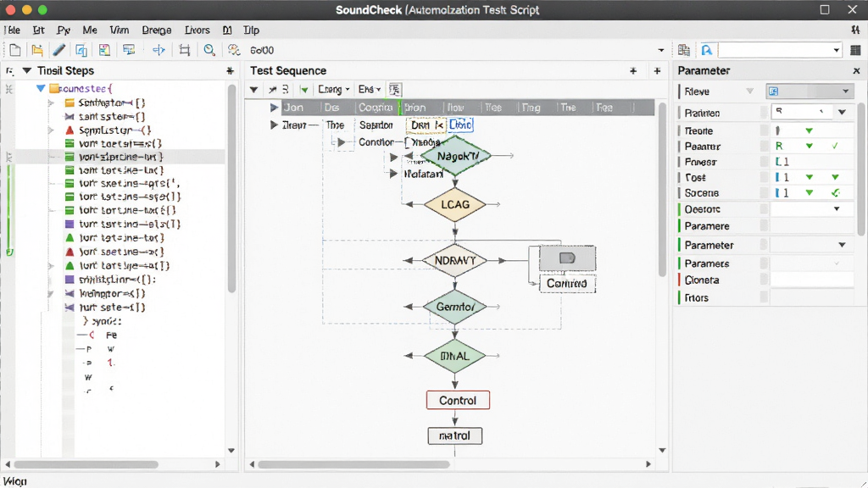Click the grid icon right of Ens dropdown
This screenshot has height=488, width=868.
(x=395, y=89)
